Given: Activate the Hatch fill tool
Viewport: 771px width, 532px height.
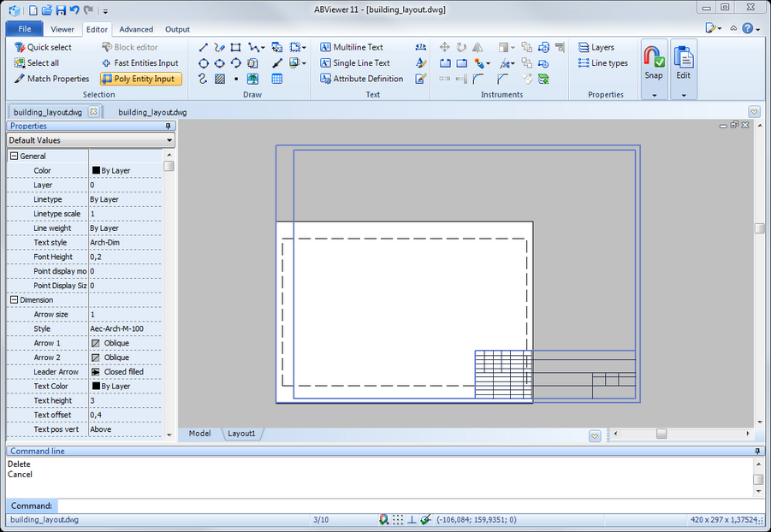Looking at the screenshot, I should [x=220, y=79].
